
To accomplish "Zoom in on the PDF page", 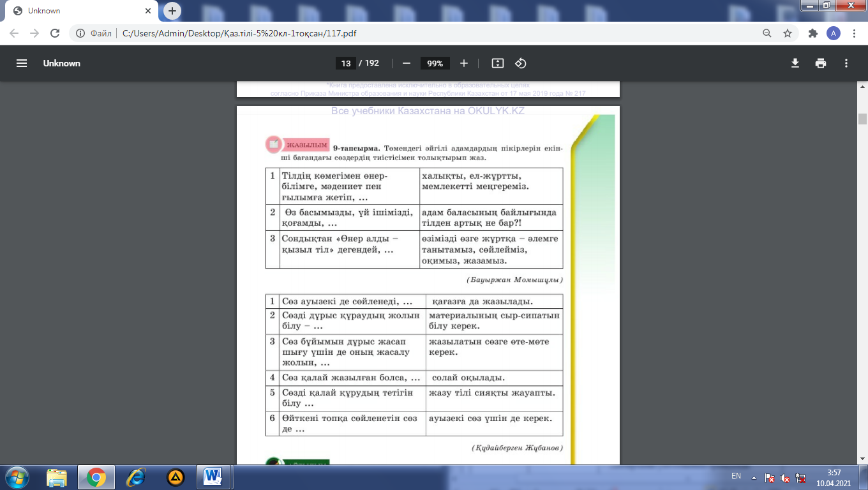I will pyautogui.click(x=464, y=63).
